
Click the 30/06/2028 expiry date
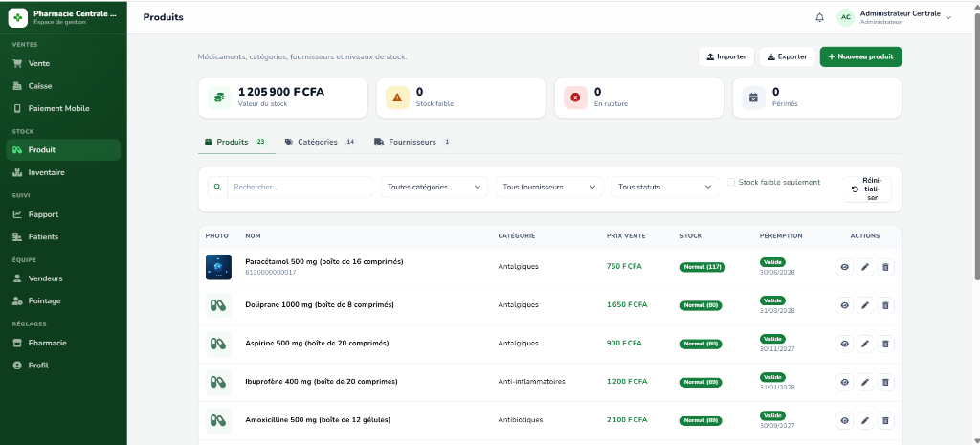tap(777, 273)
